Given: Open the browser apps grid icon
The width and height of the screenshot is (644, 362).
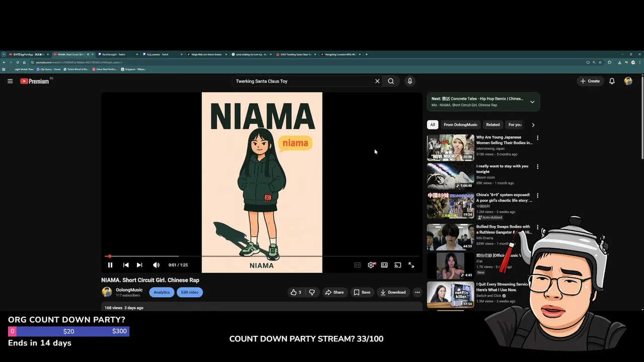Looking at the screenshot, I should (x=4, y=69).
